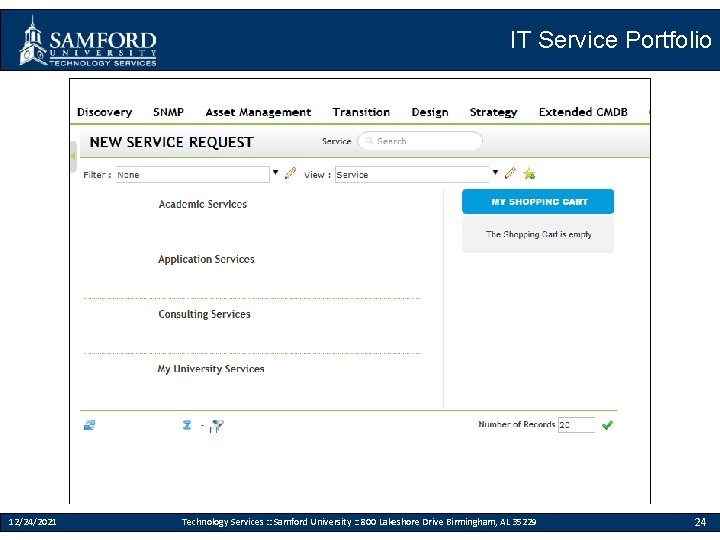Click the funnel filter icon in bottom toolbar

[x=217, y=426]
